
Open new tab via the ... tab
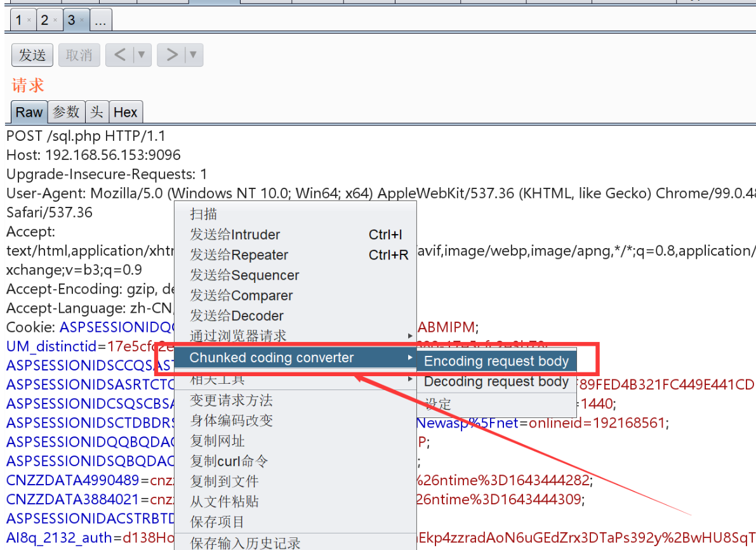100,20
